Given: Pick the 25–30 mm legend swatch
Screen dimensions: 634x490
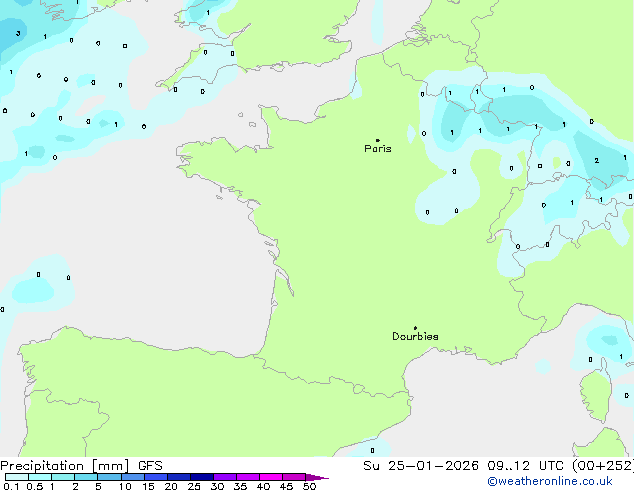Looking at the screenshot, I should point(201,477).
